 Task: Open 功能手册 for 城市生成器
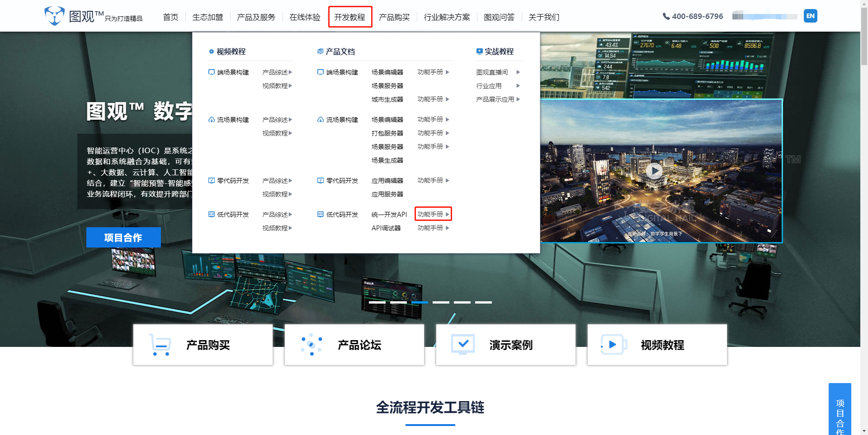(433, 99)
